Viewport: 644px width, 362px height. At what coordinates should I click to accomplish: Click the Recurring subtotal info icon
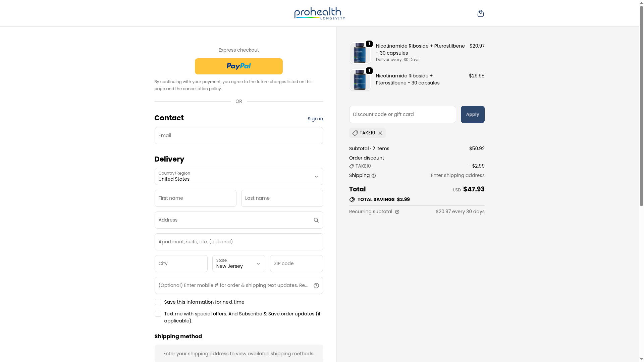click(397, 212)
